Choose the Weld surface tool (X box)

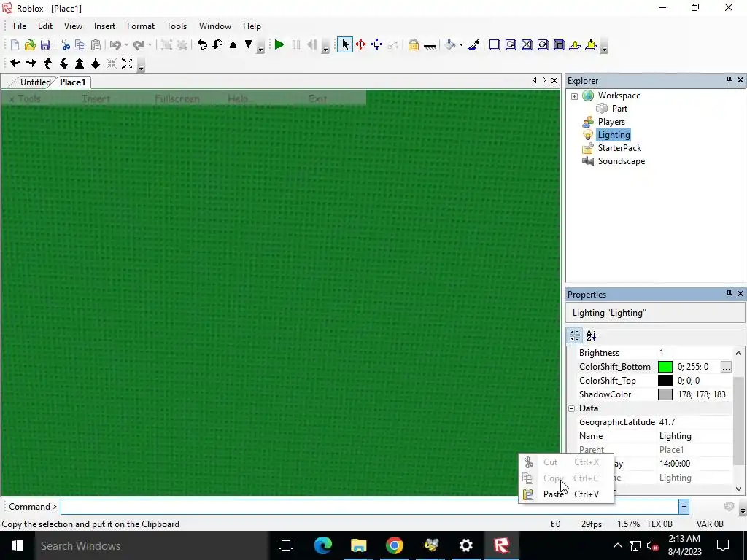527,44
